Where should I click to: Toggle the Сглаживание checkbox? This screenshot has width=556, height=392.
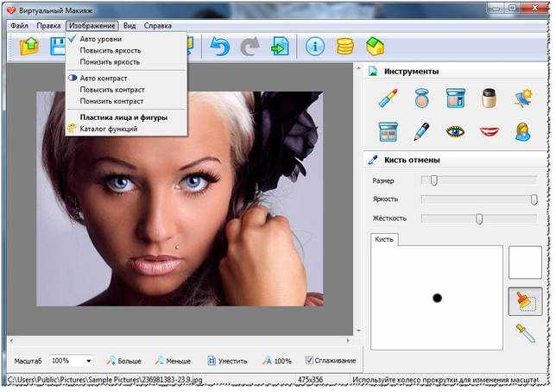pyautogui.click(x=309, y=360)
